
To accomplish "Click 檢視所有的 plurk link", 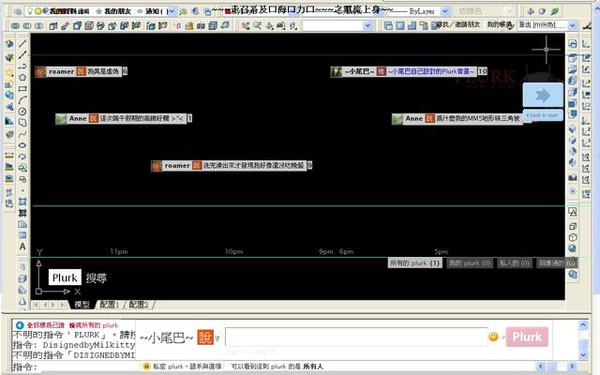I will coord(94,325).
